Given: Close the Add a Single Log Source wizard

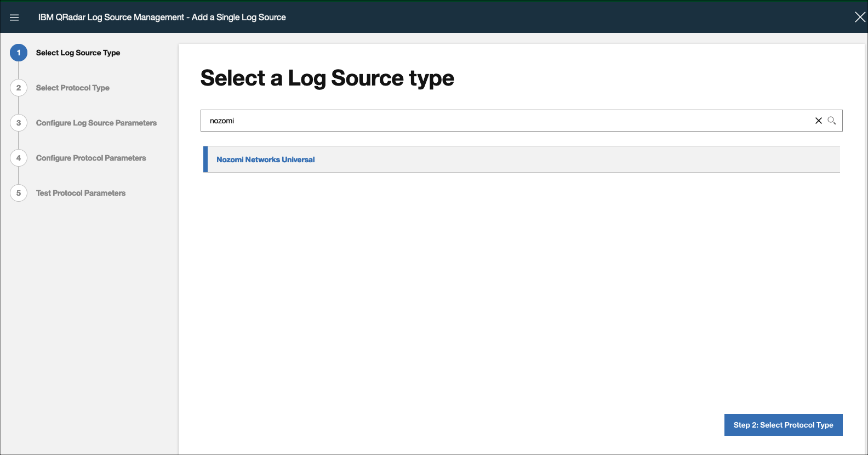Looking at the screenshot, I should 860,17.
